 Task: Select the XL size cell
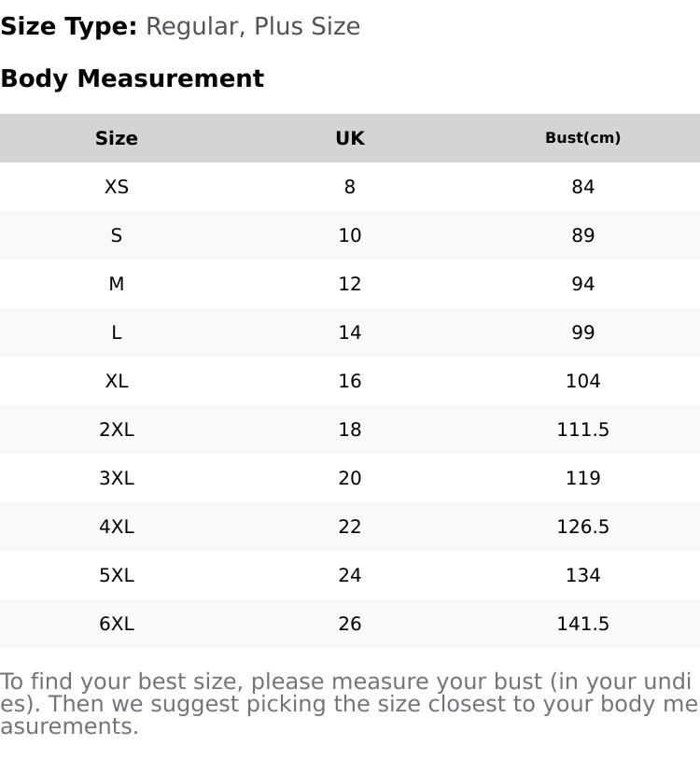(x=117, y=381)
